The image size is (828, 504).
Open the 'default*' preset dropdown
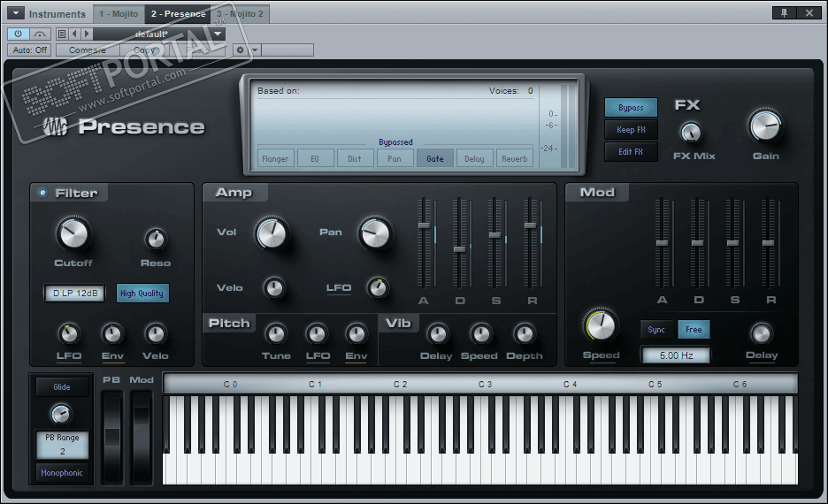click(x=159, y=34)
